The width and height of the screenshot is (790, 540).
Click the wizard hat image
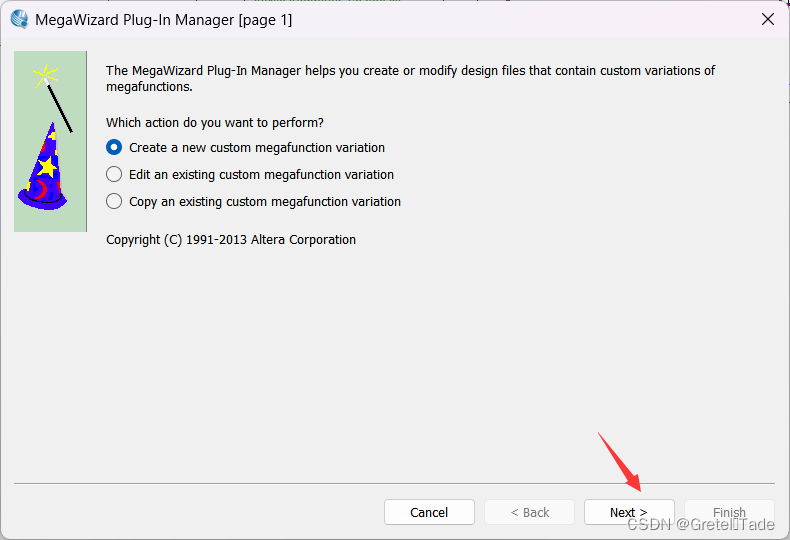coord(50,141)
